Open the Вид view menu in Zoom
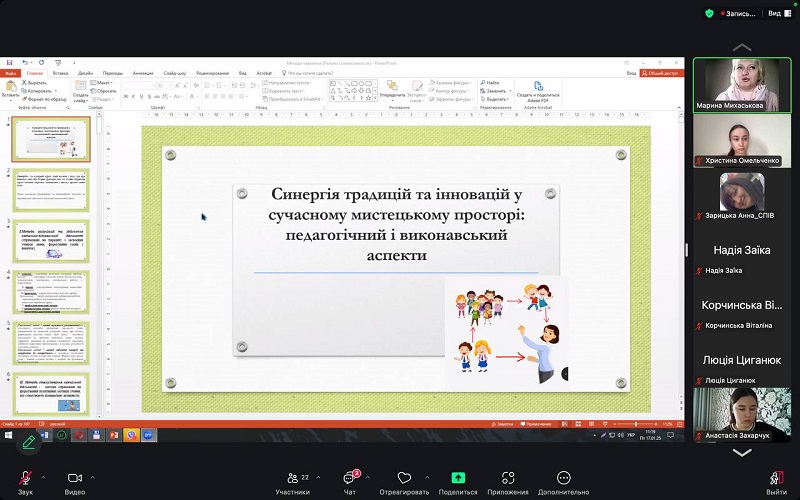 click(780, 13)
